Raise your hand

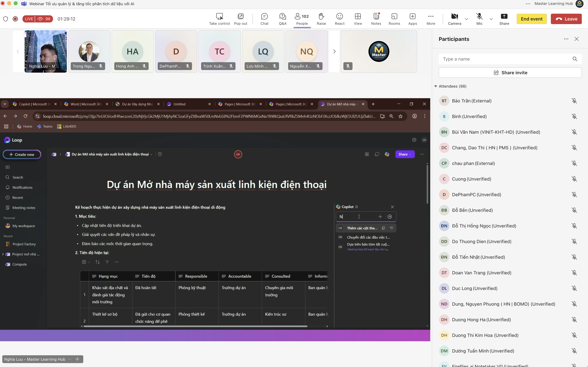pos(321,19)
